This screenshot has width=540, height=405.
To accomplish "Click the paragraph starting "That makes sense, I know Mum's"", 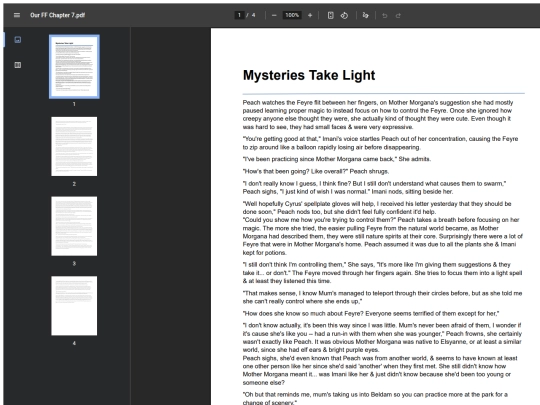I will coord(382,297).
